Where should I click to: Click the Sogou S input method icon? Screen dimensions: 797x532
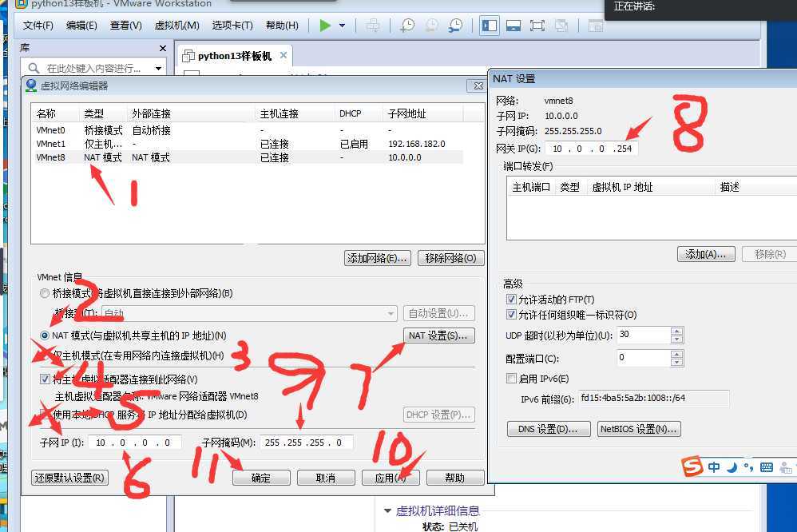click(692, 466)
